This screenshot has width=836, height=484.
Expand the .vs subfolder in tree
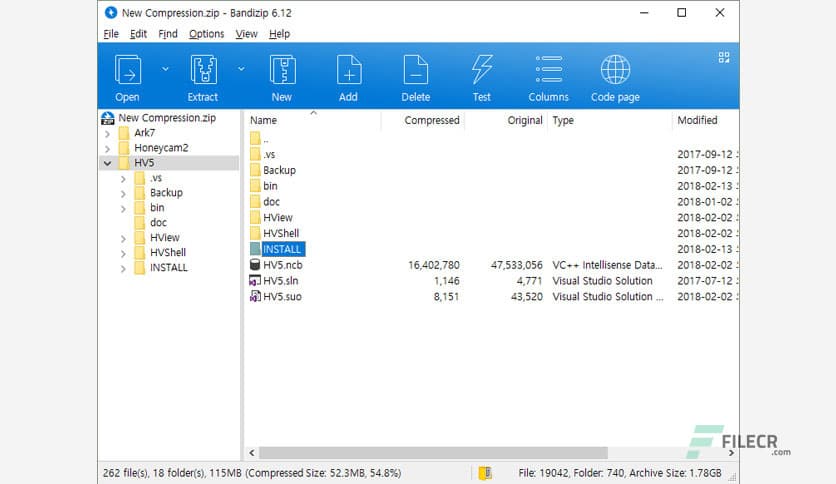pos(123,179)
